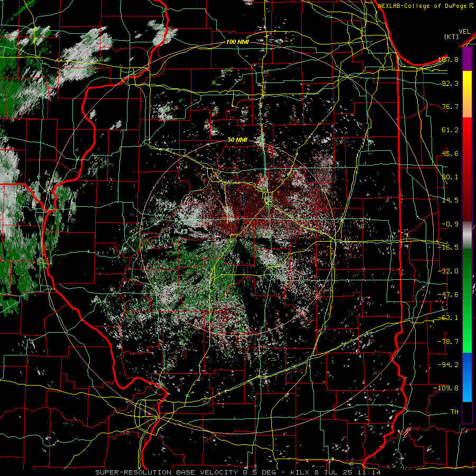Select the 61.2 velocity scale value
The image size is (476, 476).
tap(451, 130)
